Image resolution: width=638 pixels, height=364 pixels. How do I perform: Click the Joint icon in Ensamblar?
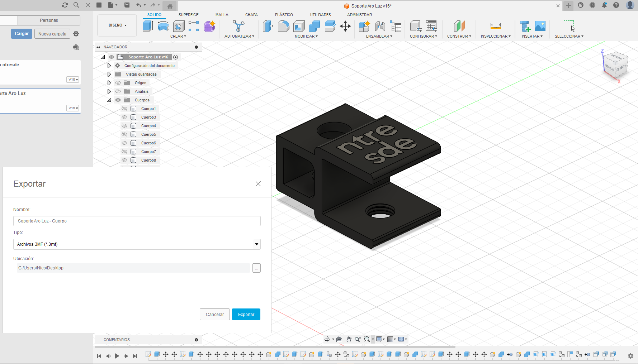(x=380, y=26)
